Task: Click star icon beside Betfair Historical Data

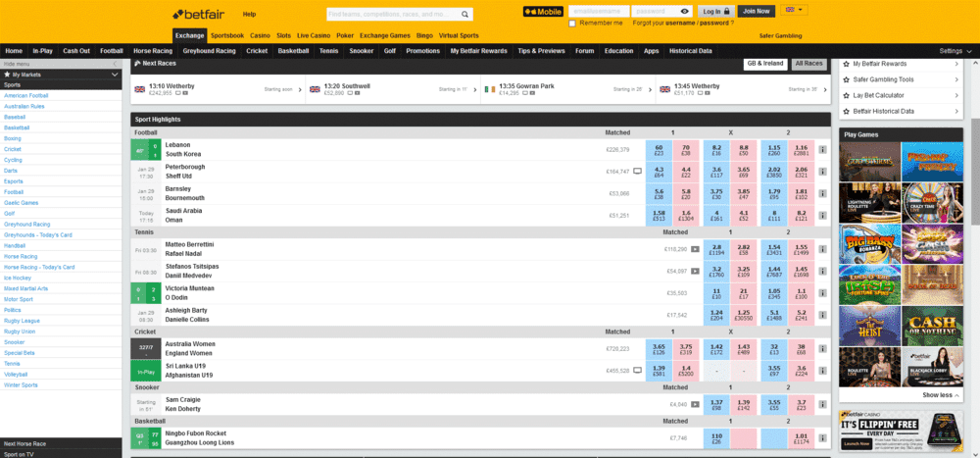Action: 847,111
